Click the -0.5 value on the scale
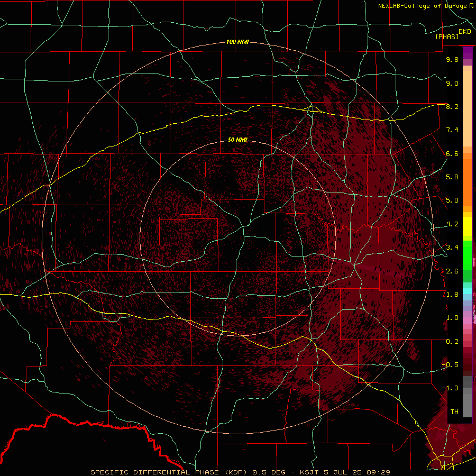Screen dimensions: 476x476 tap(450, 365)
